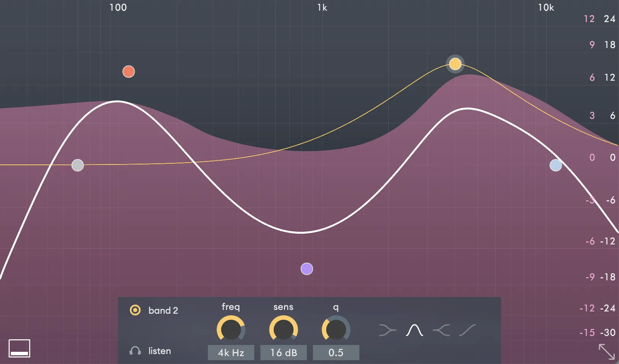
Task: Toggle the band 2 enable radio button
Action: click(136, 310)
